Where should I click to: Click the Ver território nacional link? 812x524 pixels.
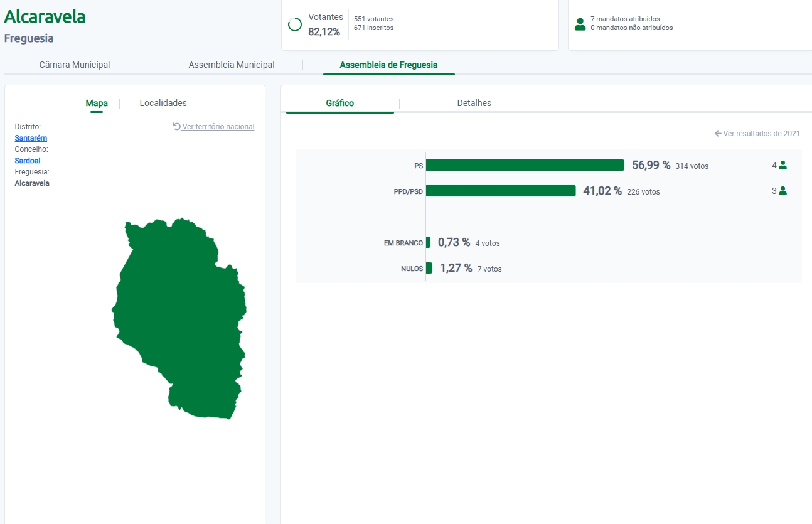pyautogui.click(x=218, y=127)
